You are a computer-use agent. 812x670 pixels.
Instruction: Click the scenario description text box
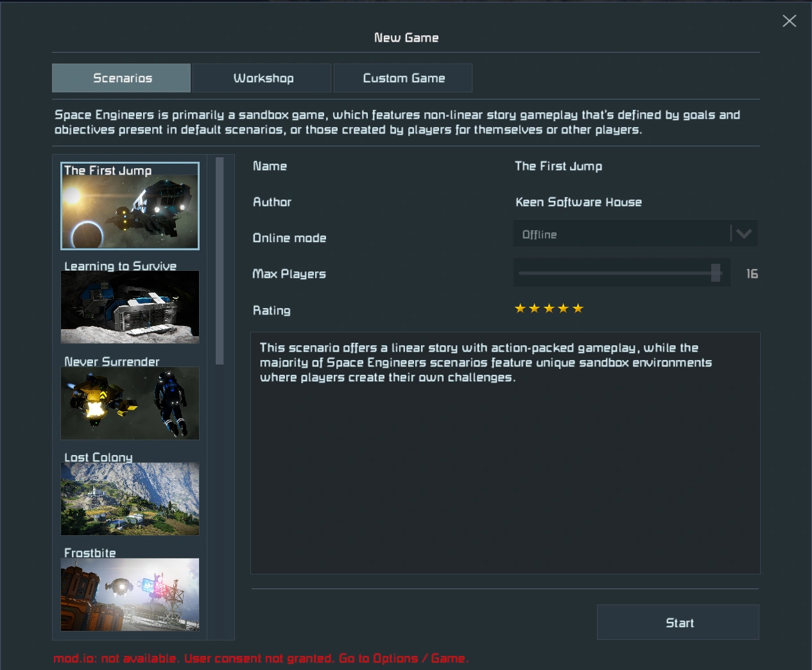[505, 453]
